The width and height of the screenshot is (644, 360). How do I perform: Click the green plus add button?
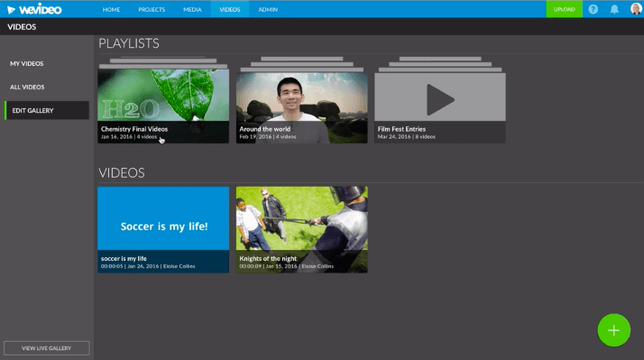[613, 330]
